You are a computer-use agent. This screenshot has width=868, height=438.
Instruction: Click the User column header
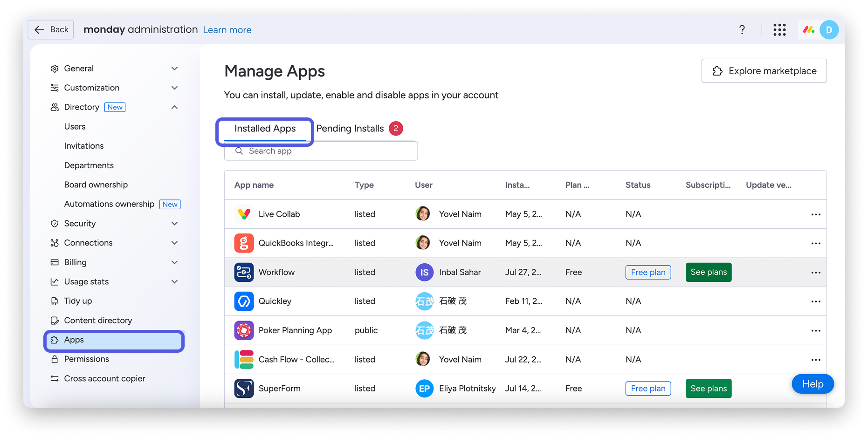(424, 185)
